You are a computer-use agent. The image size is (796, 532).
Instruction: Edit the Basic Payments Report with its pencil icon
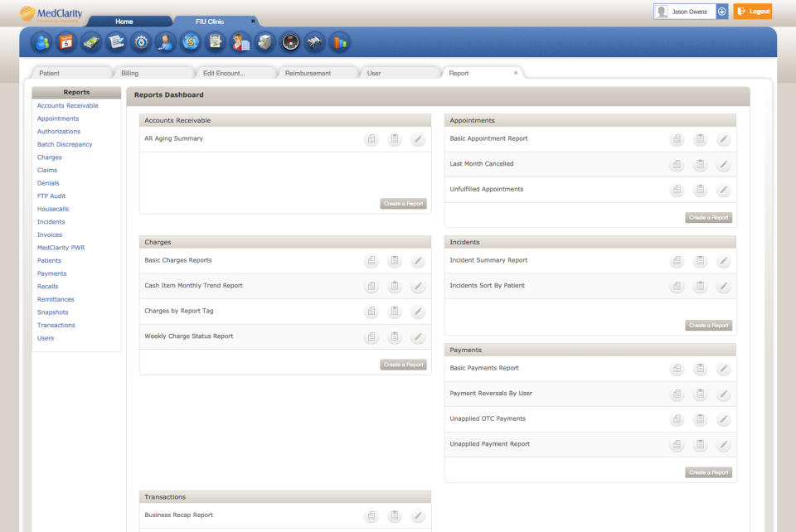coord(723,368)
